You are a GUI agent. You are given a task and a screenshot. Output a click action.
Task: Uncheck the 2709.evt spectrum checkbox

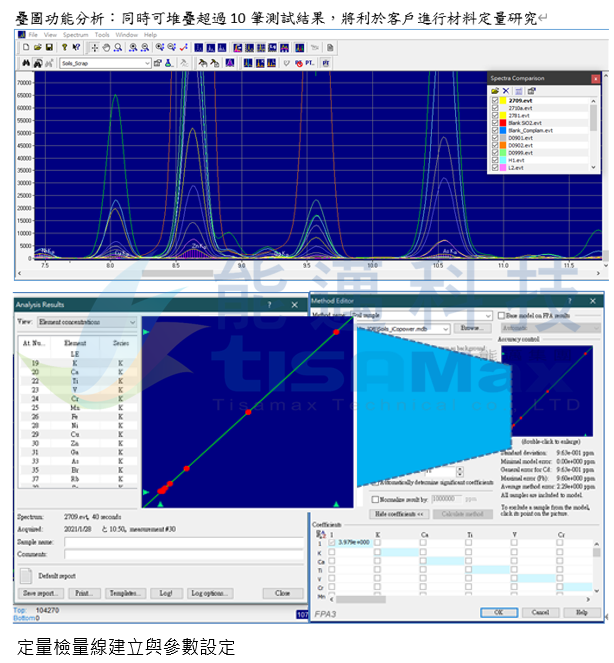point(495,101)
